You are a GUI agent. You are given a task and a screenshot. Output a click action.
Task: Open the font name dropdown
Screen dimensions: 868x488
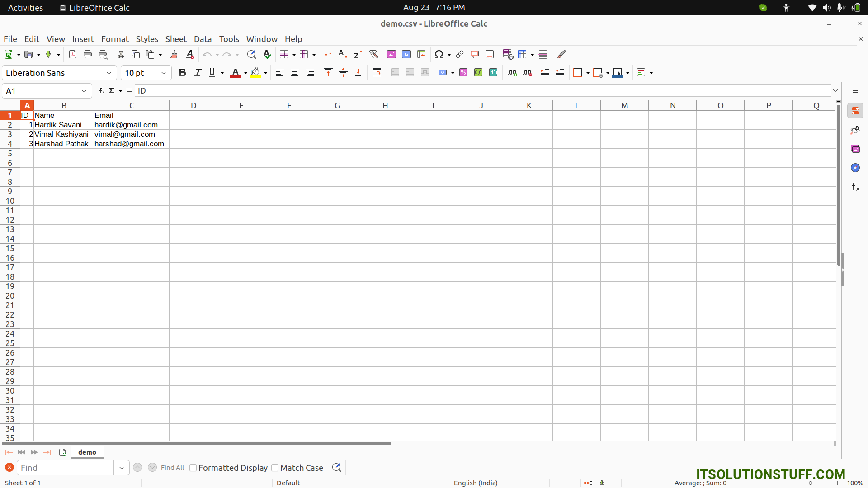tap(109, 72)
